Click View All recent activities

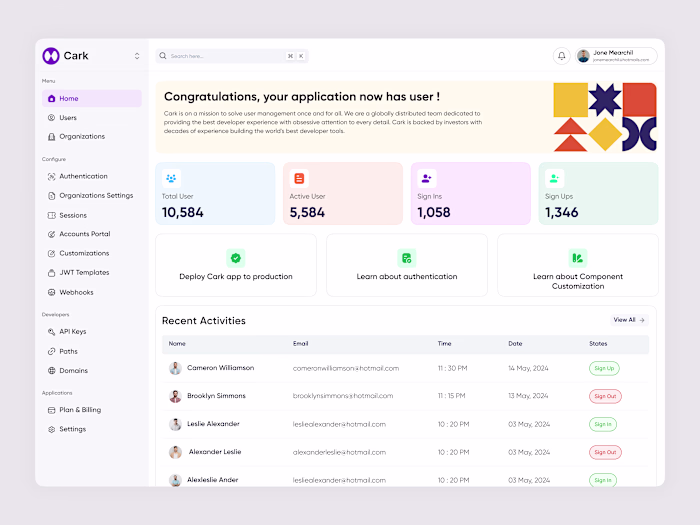(629, 320)
